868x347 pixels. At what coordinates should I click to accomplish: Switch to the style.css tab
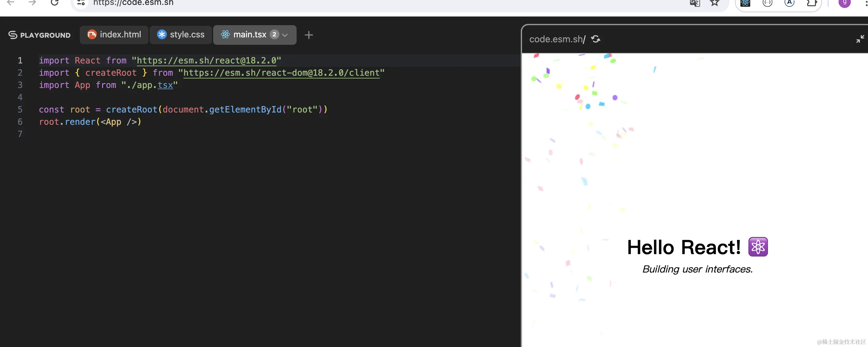coord(181,35)
